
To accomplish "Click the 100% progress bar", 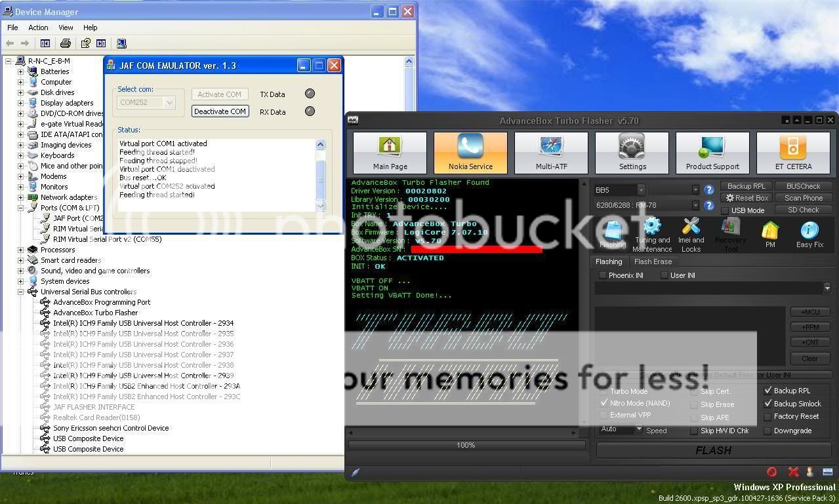I will point(465,445).
